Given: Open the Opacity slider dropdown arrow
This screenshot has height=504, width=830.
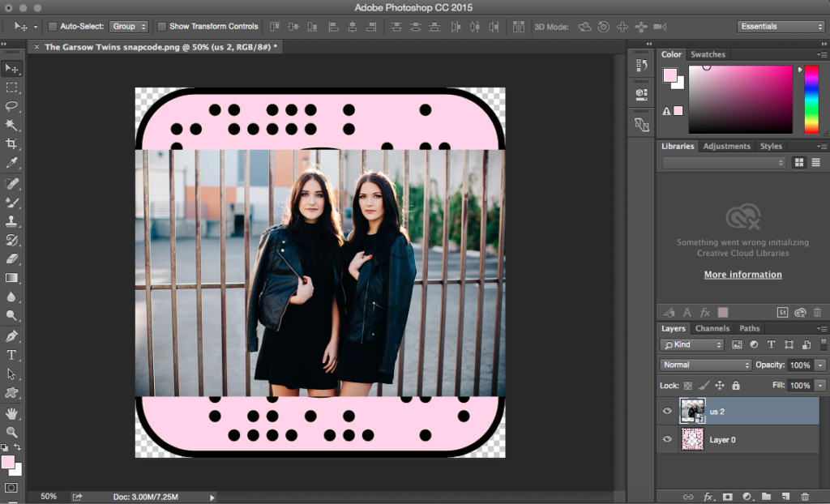Looking at the screenshot, I should tap(820, 365).
